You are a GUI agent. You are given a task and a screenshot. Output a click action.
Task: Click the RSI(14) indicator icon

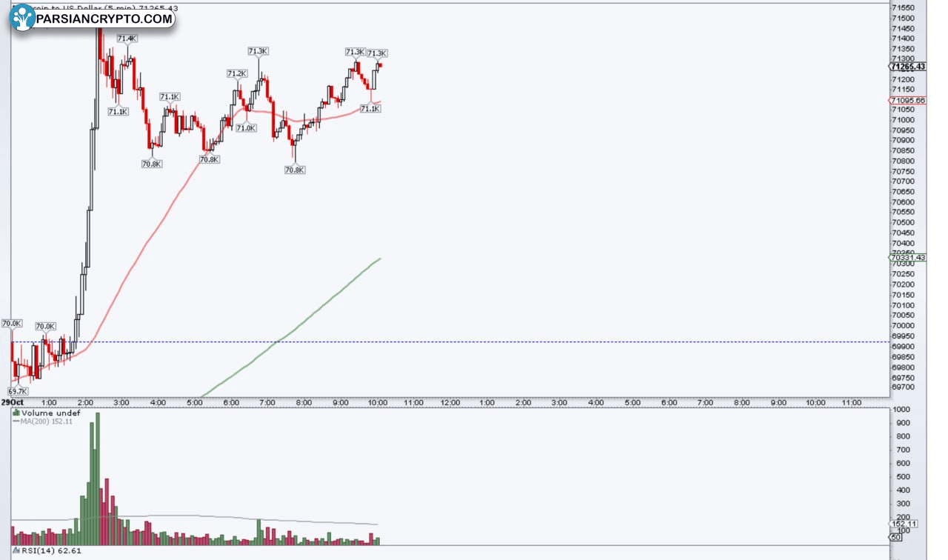(x=16, y=550)
